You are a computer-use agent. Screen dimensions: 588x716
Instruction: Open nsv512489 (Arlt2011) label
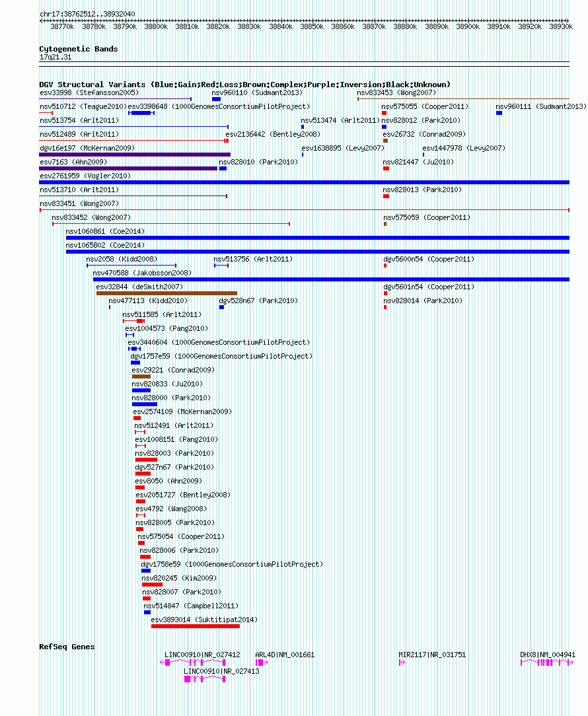(x=79, y=134)
